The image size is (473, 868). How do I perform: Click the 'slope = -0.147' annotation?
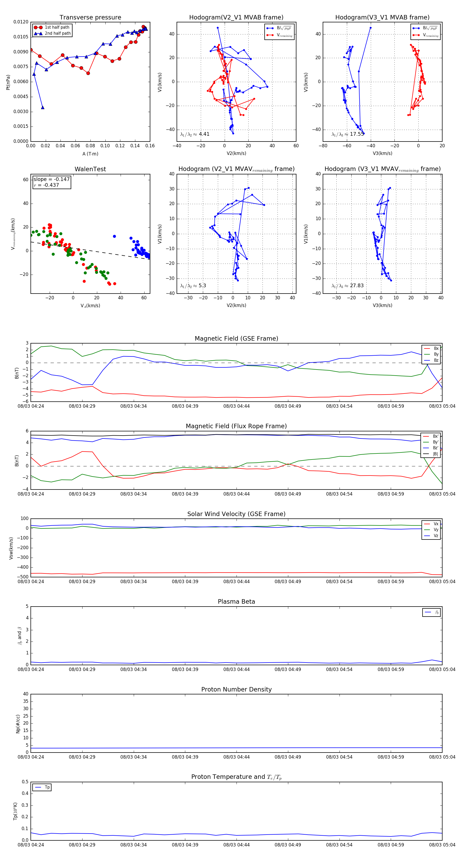(52, 179)
